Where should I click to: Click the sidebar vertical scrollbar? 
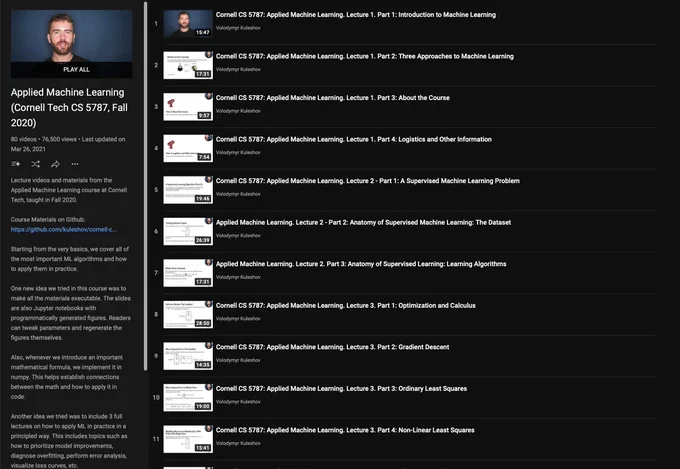coord(146,186)
